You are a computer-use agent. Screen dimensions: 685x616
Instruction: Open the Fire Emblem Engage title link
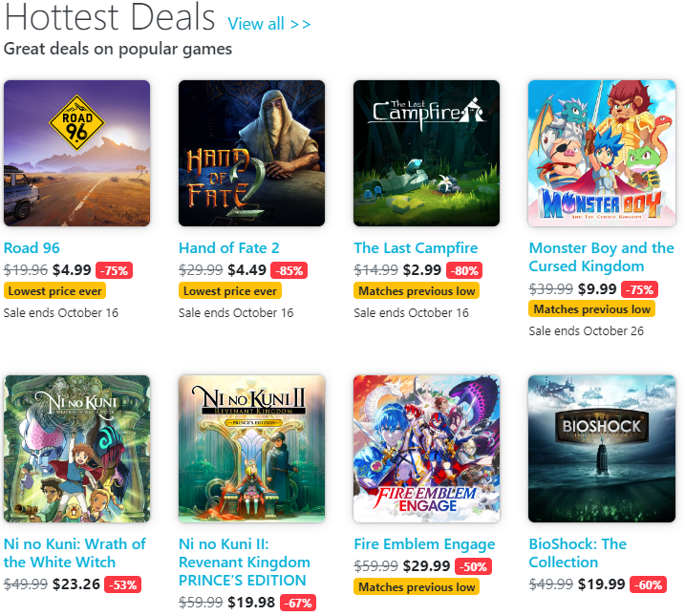point(424,544)
